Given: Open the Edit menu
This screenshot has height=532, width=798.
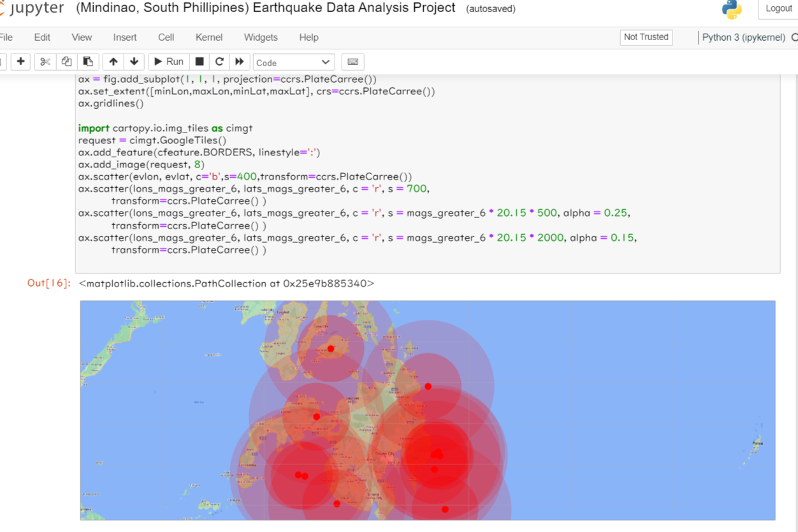Looking at the screenshot, I should point(42,37).
